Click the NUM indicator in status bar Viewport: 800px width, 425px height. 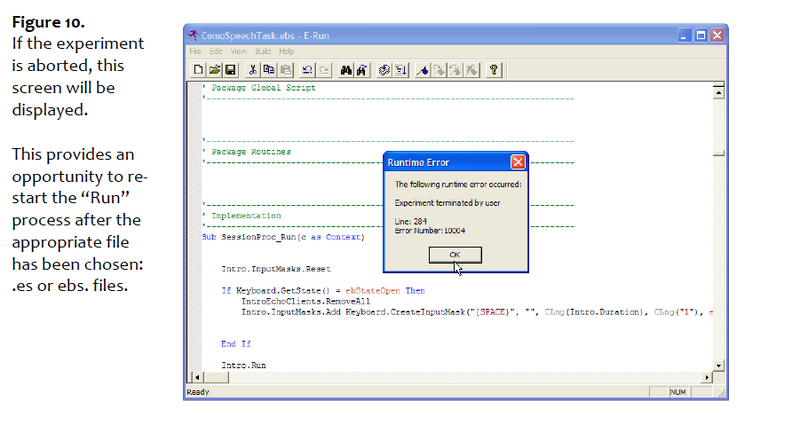point(678,392)
